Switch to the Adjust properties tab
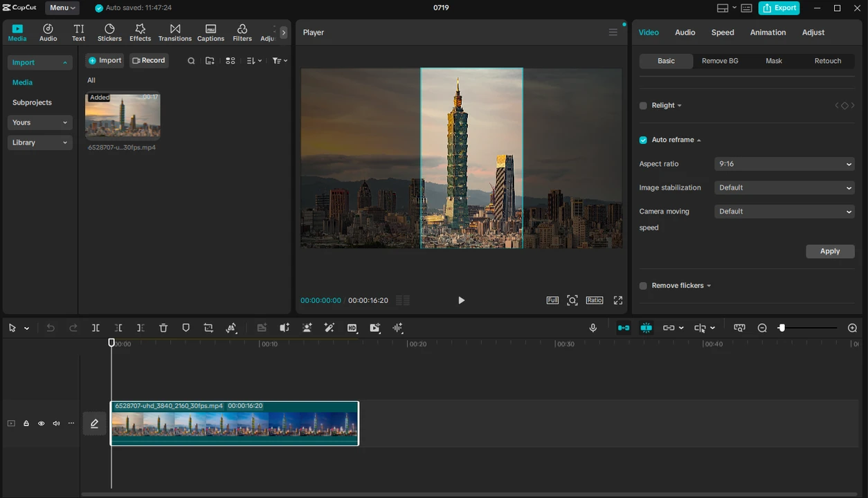 813,33
